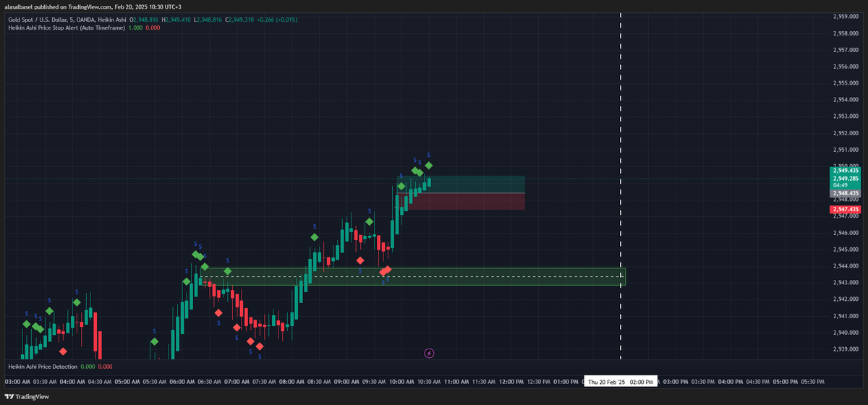Select the red stop-loss zone of the position
868x405 pixels.
[x=460, y=201]
